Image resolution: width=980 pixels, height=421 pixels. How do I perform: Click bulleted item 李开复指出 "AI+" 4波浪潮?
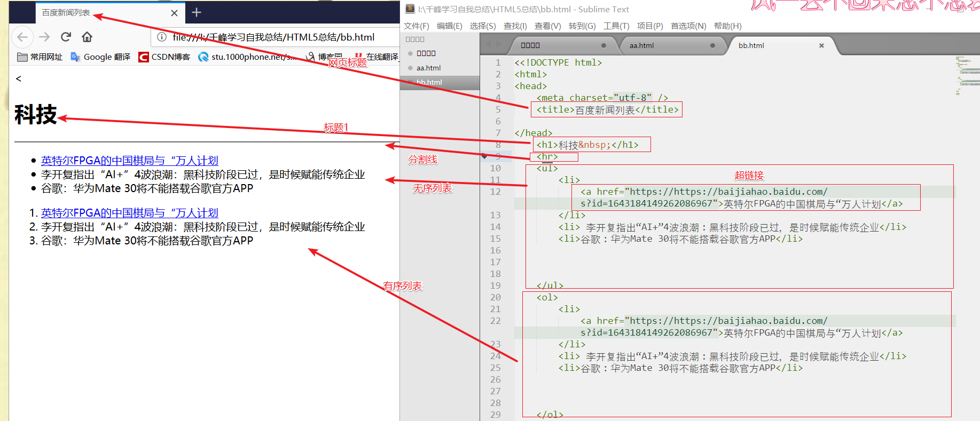pos(203,174)
